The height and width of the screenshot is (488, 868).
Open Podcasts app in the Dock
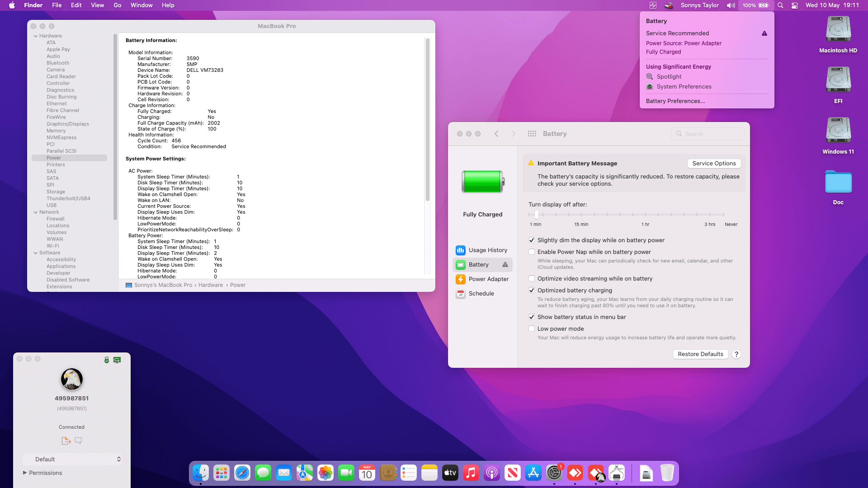[492, 473]
